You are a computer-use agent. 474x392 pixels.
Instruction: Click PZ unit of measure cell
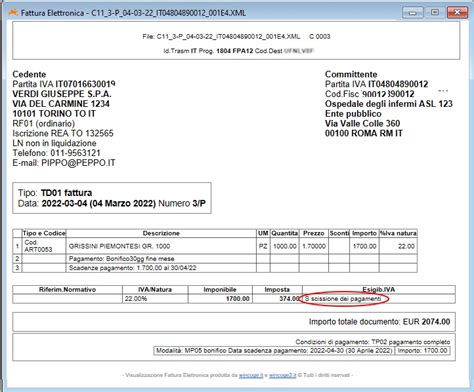coord(263,246)
